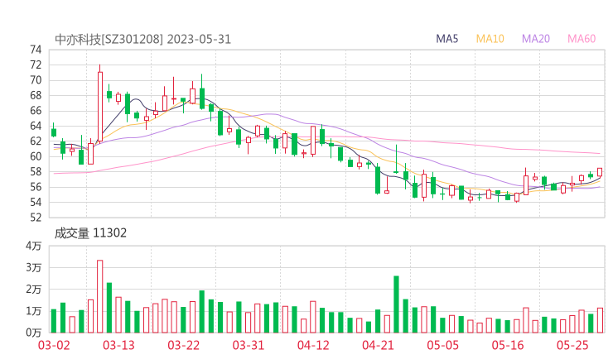Click the 成交量 11302 volume label
The height and width of the screenshot is (364, 613).
pos(90,233)
